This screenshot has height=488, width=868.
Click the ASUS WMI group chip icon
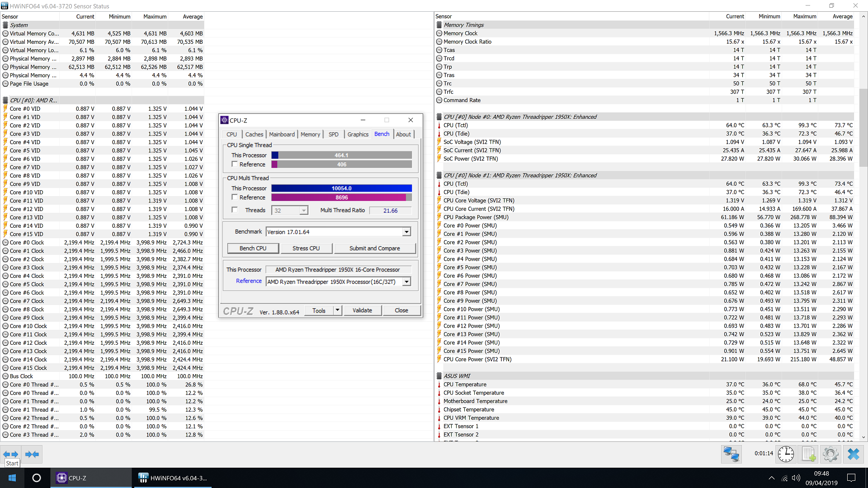439,376
